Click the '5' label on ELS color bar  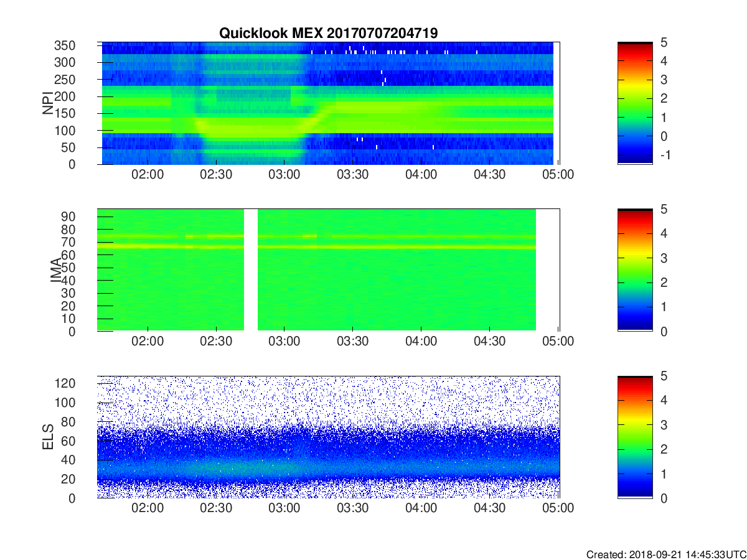664,376
